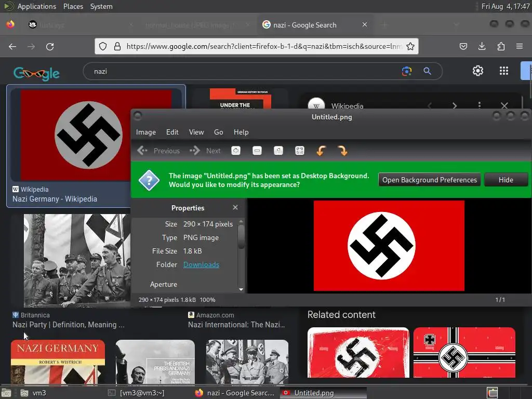This screenshot has height=399, width=532.
Task: Open the View menu in viewer
Action: 196,132
